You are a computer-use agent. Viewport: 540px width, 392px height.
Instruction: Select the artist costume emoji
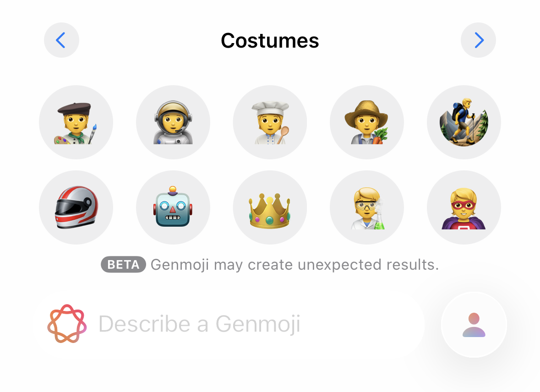pyautogui.click(x=76, y=122)
